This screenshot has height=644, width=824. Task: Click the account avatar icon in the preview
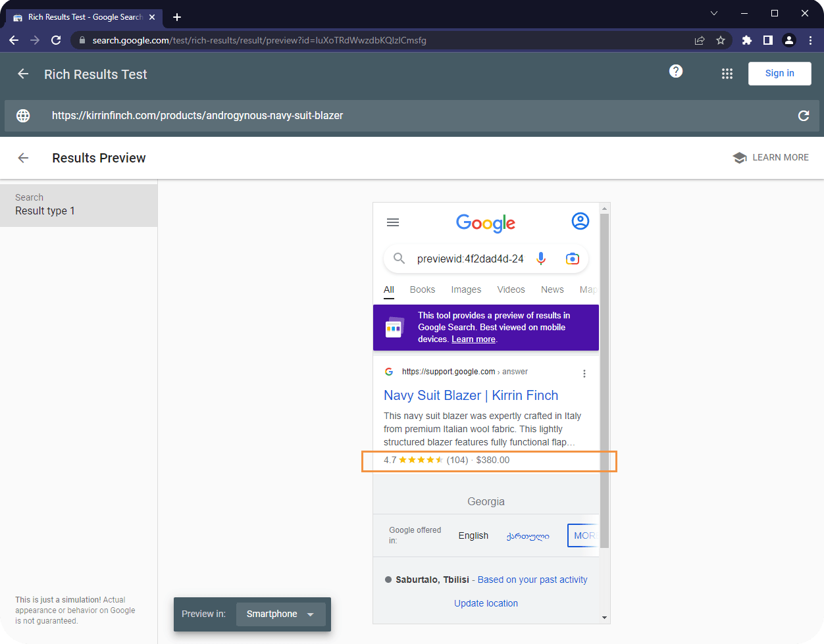(580, 221)
